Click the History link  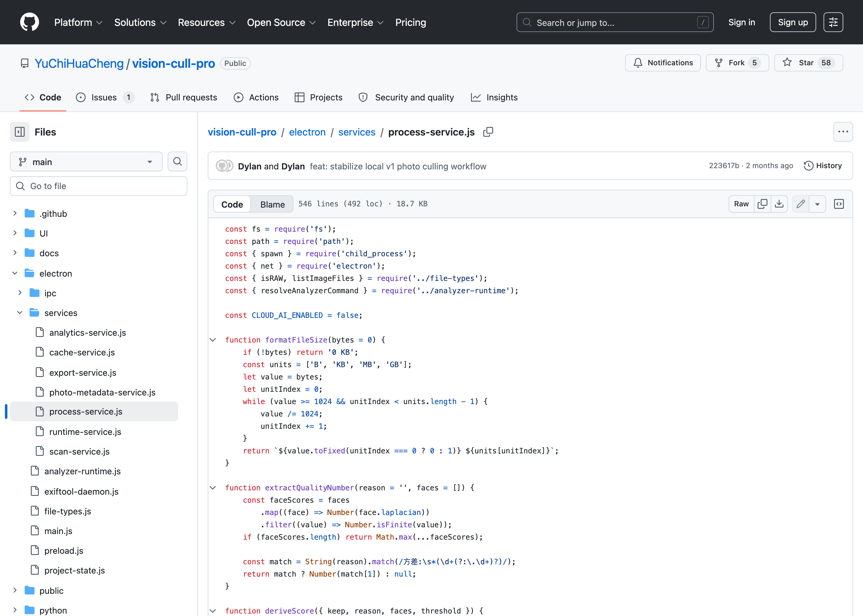click(x=823, y=166)
